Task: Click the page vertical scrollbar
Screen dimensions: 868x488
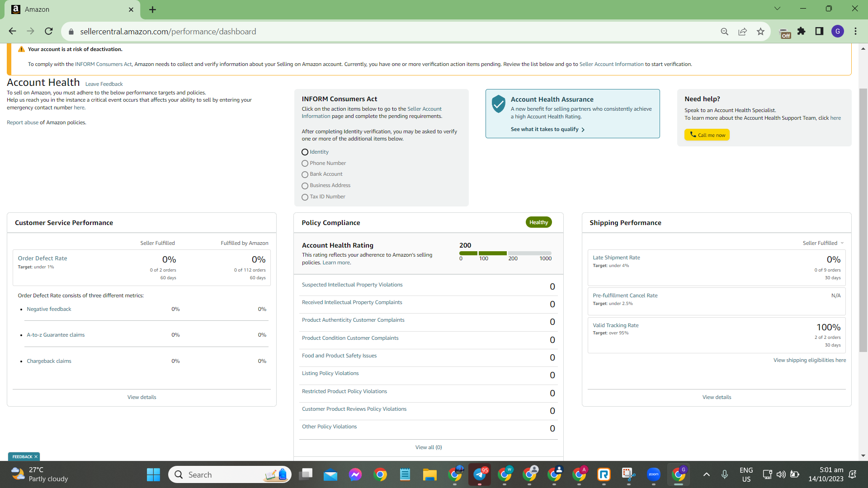Action: [863, 220]
